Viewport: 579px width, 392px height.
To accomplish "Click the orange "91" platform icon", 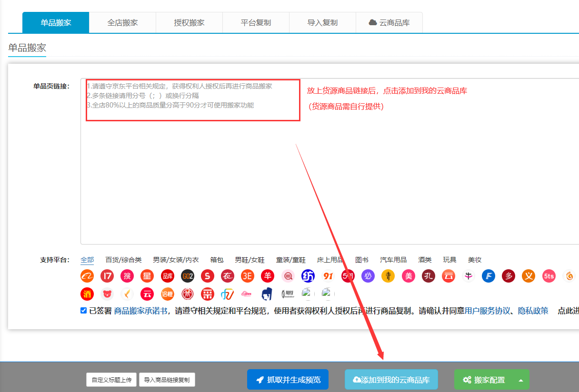I will click(x=328, y=276).
